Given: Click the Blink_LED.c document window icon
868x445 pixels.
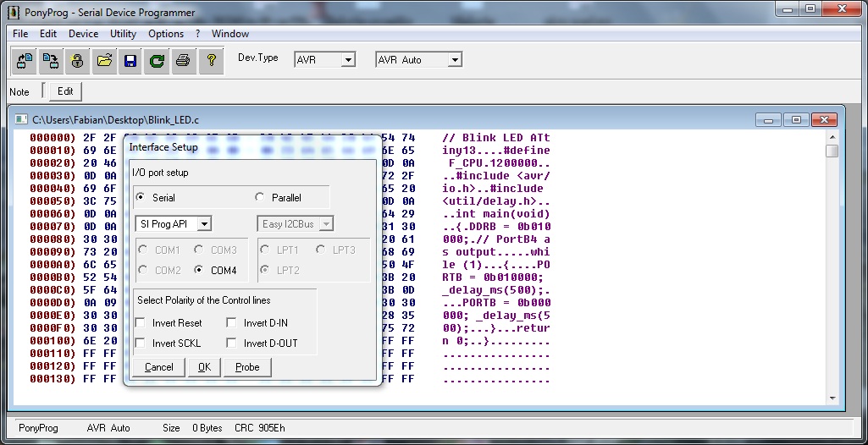Looking at the screenshot, I should pos(21,119).
